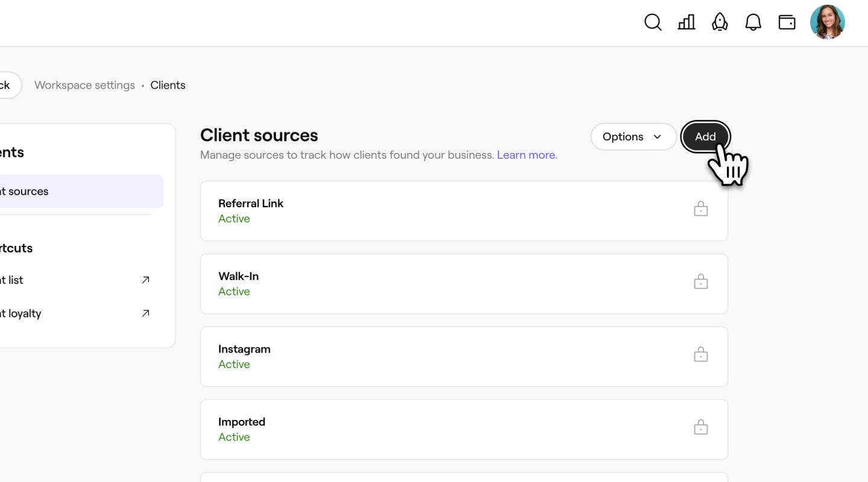Click the lock icon on Imported

700,428
